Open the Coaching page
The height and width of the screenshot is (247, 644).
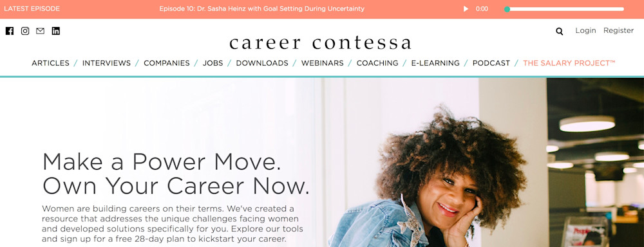[x=377, y=63]
